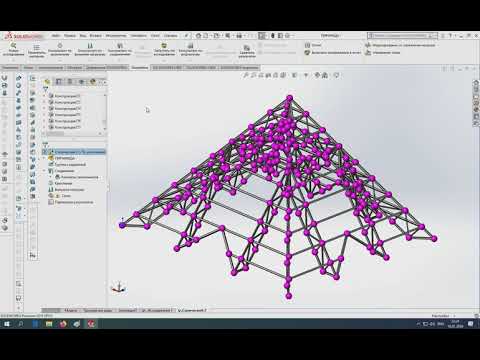The image size is (480, 360).
Task: Click the Section View icon
Action: 268,75
